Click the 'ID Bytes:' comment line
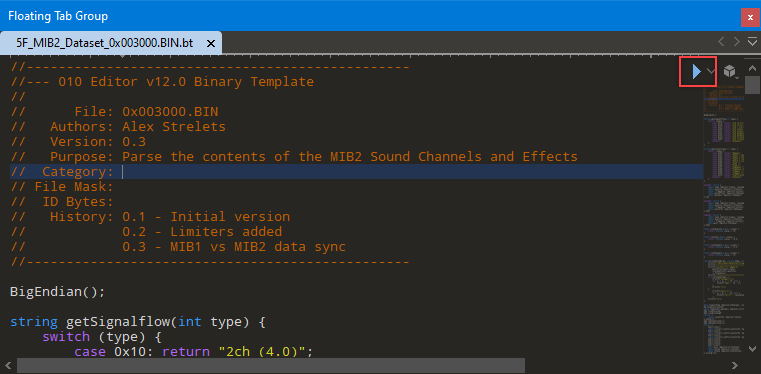This screenshot has width=761, height=374. click(62, 202)
